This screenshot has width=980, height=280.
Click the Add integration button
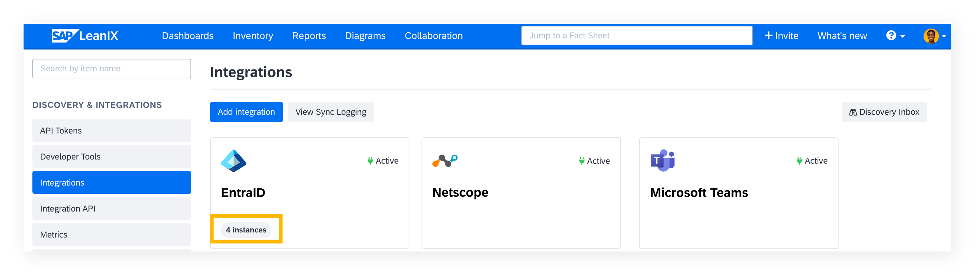[246, 112]
